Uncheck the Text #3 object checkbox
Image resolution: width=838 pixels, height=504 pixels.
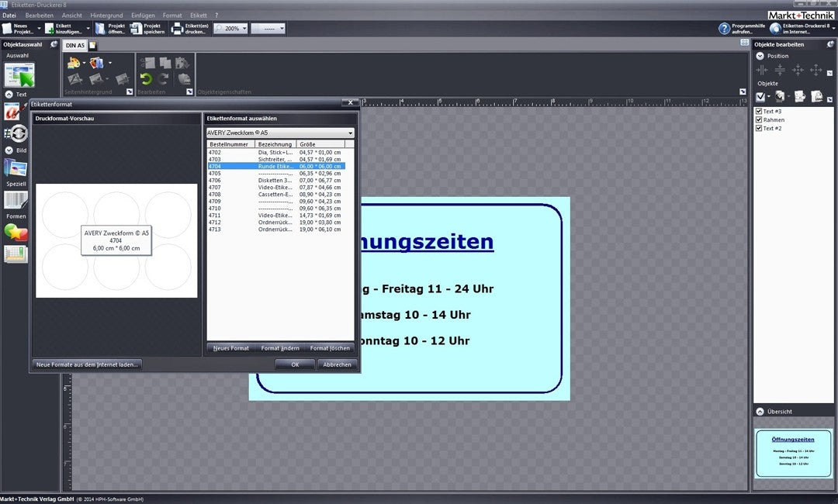[759, 112]
